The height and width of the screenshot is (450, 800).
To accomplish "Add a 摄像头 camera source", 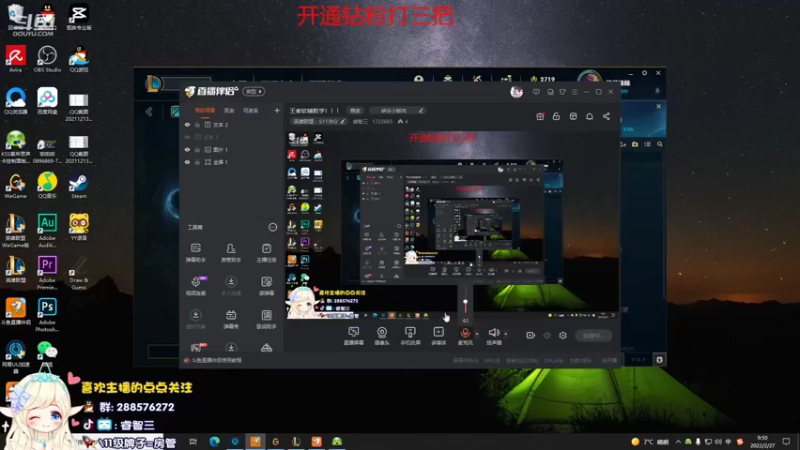I will (382, 336).
